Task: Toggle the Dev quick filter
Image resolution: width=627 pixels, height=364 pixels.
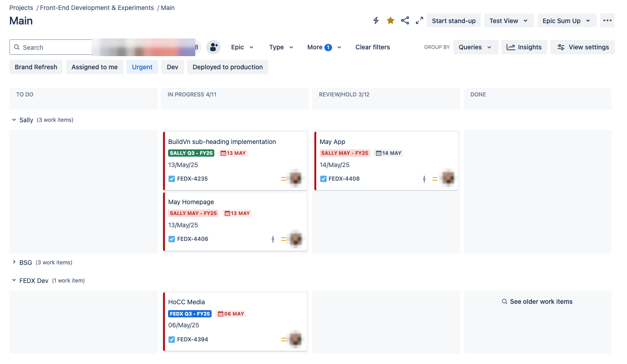Action: [x=173, y=67]
